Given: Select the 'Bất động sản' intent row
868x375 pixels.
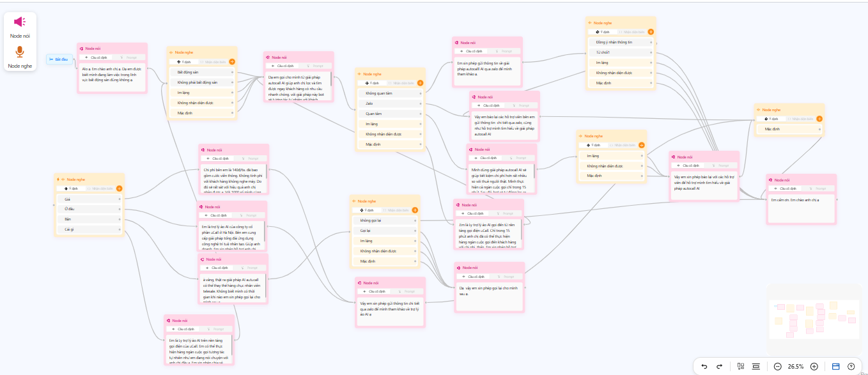Looking at the screenshot, I should [203, 73].
